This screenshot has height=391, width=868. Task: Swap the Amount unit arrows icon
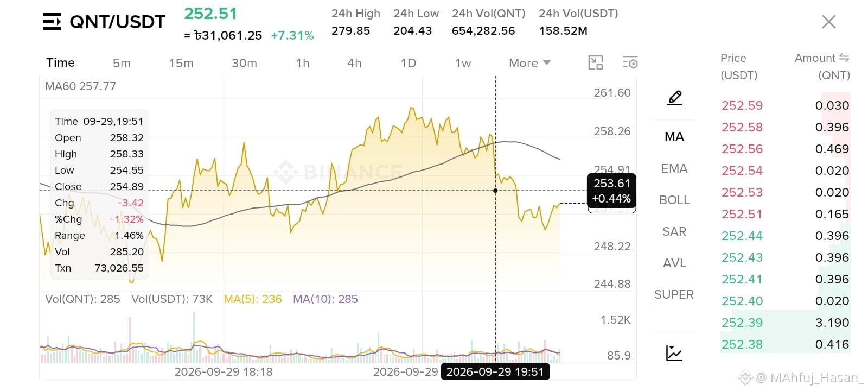coord(844,58)
